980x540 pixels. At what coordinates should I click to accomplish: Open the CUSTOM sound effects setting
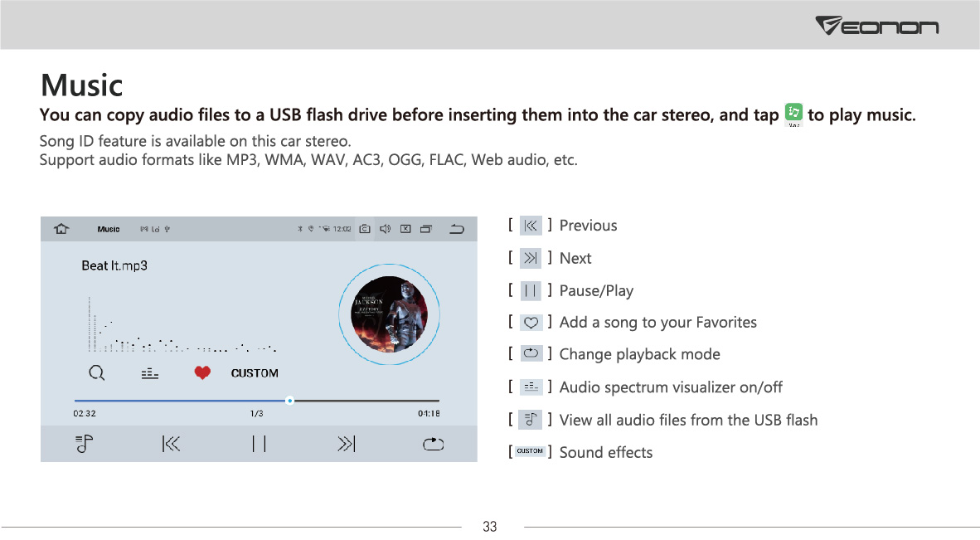(x=255, y=373)
